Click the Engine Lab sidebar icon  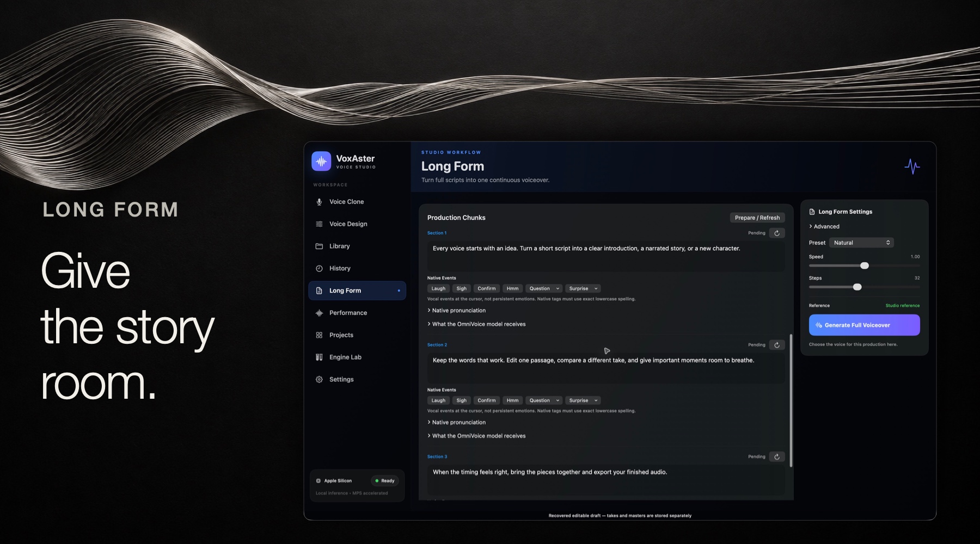(x=319, y=357)
